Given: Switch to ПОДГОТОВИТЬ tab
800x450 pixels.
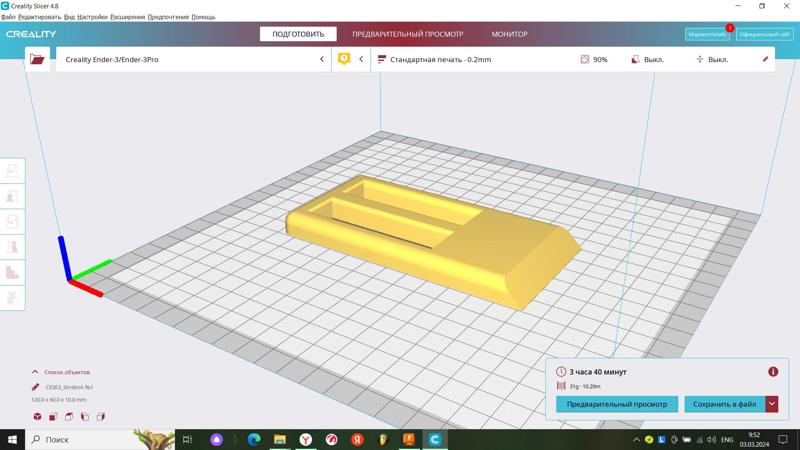Looking at the screenshot, I should (x=298, y=34).
